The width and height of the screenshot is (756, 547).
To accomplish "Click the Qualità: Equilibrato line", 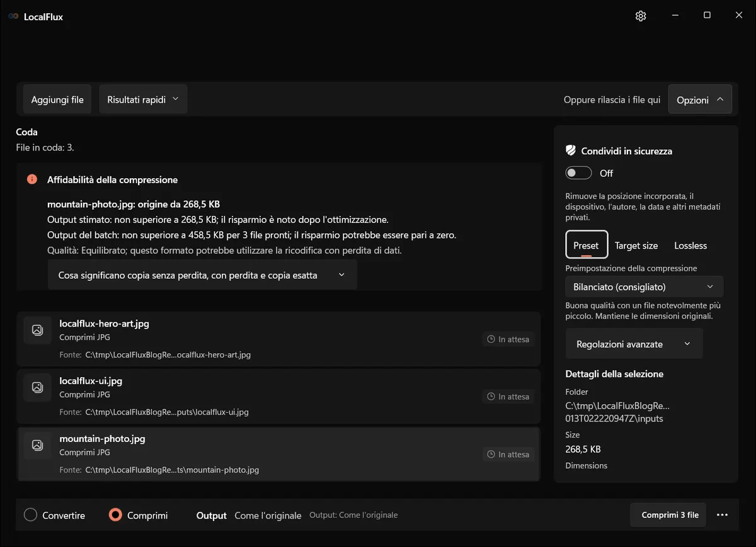I will pos(224,250).
